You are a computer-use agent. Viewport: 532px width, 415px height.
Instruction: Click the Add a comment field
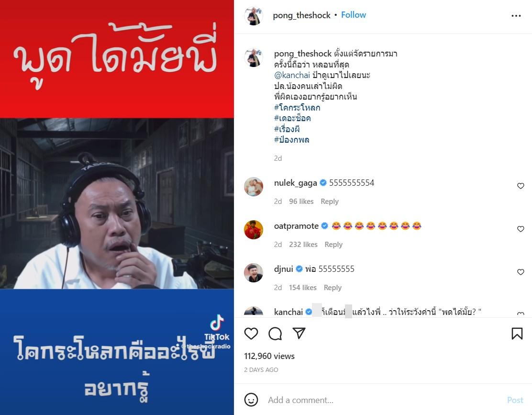coord(383,400)
